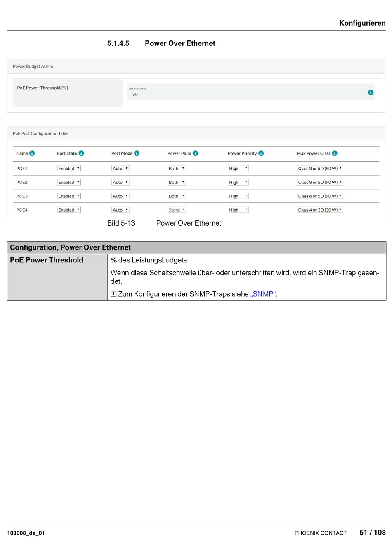Follow the blue SNMP link
The height and width of the screenshot is (547, 392).
click(x=263, y=294)
